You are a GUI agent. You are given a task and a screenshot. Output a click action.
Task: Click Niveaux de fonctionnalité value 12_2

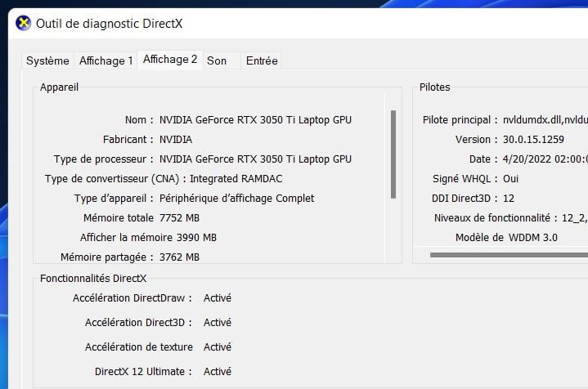574,217
